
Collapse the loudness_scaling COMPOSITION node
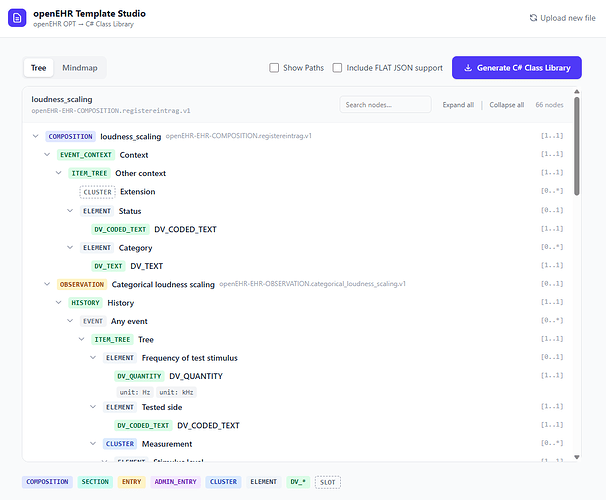(x=36, y=136)
